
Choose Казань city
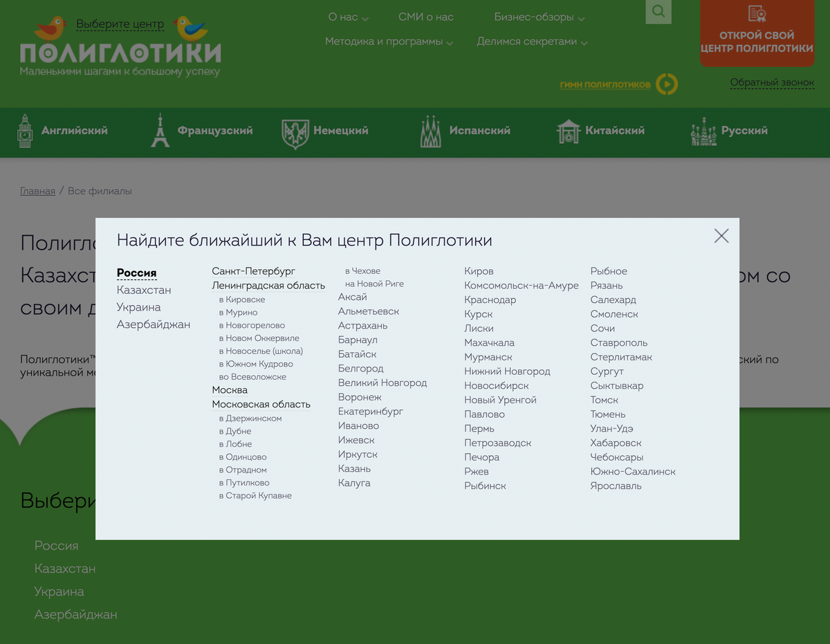point(355,469)
